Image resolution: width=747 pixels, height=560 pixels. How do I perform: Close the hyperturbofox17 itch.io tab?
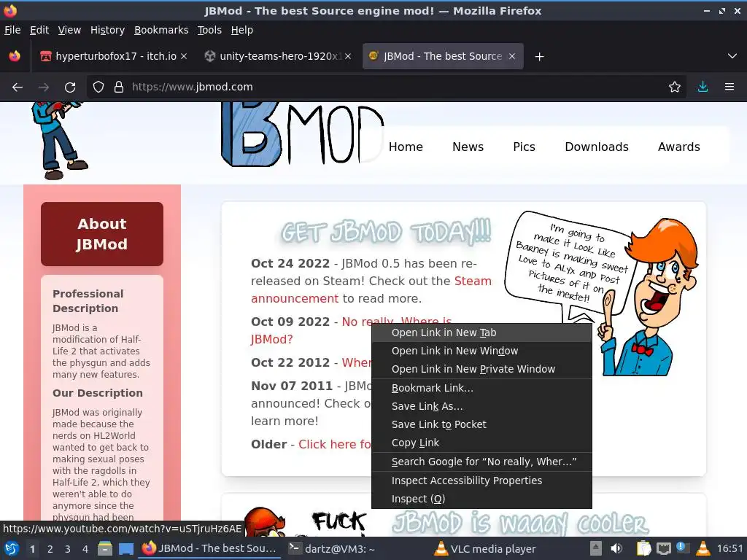coord(184,56)
